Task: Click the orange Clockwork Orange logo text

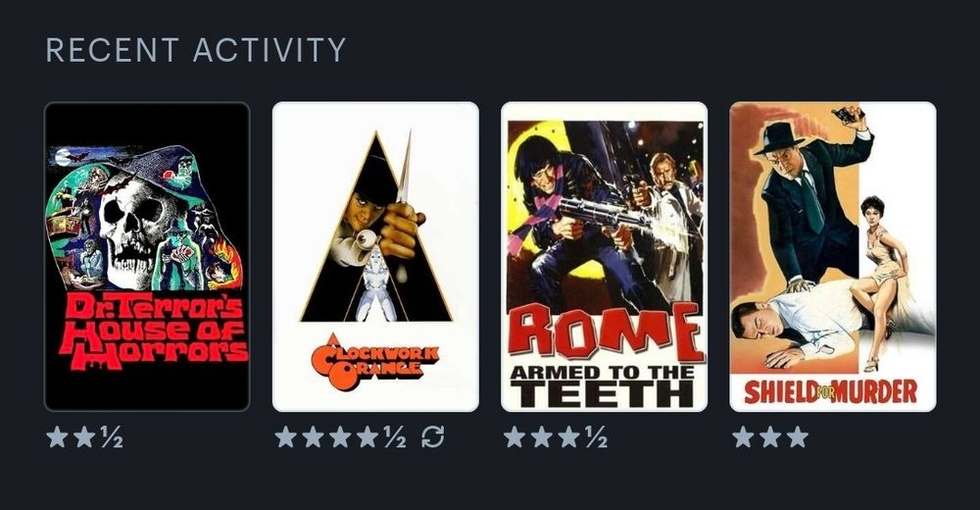Action: click(x=375, y=361)
